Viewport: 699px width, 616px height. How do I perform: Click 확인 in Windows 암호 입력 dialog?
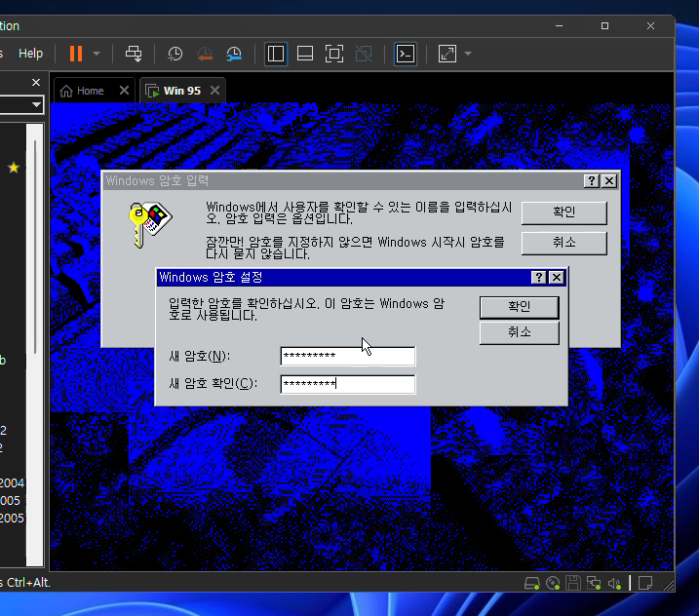[563, 212]
